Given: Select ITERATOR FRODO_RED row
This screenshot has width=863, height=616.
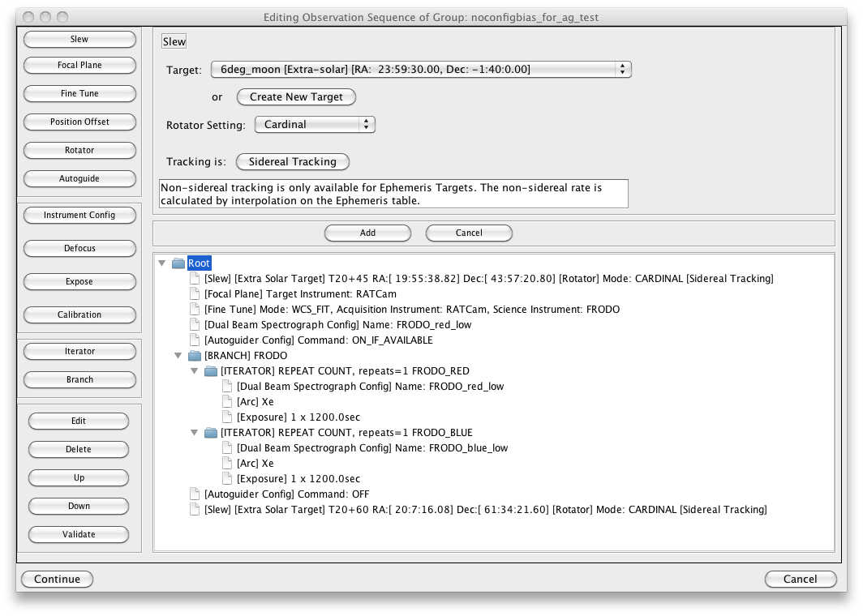Looking at the screenshot, I should (345, 370).
